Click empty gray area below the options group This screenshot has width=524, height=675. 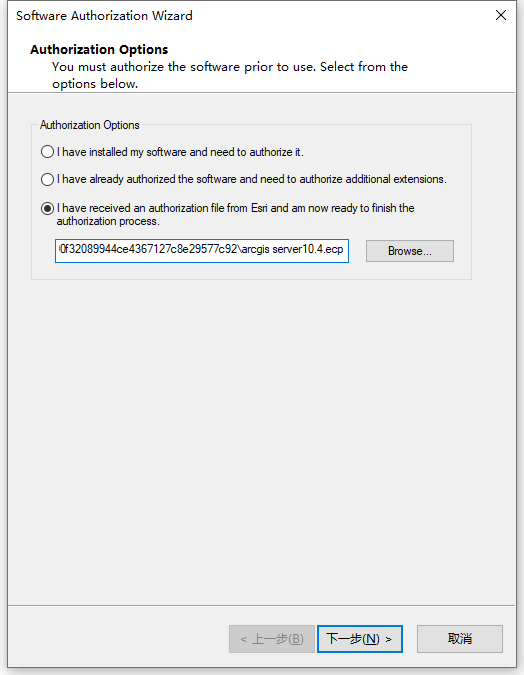(x=262, y=439)
